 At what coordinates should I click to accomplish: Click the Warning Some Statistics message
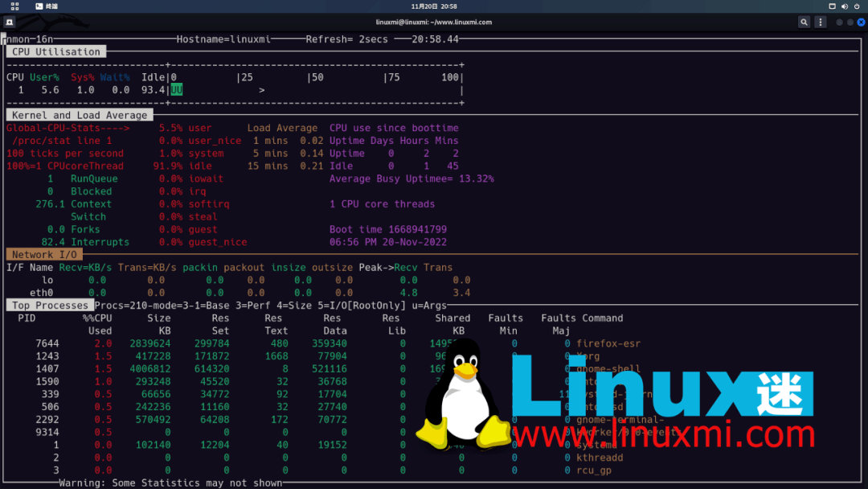pos(170,483)
